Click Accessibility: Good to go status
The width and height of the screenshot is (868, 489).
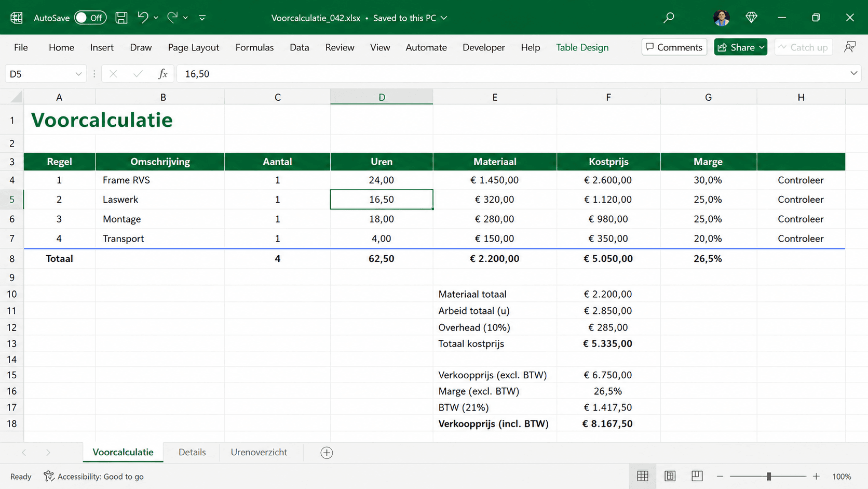click(94, 477)
